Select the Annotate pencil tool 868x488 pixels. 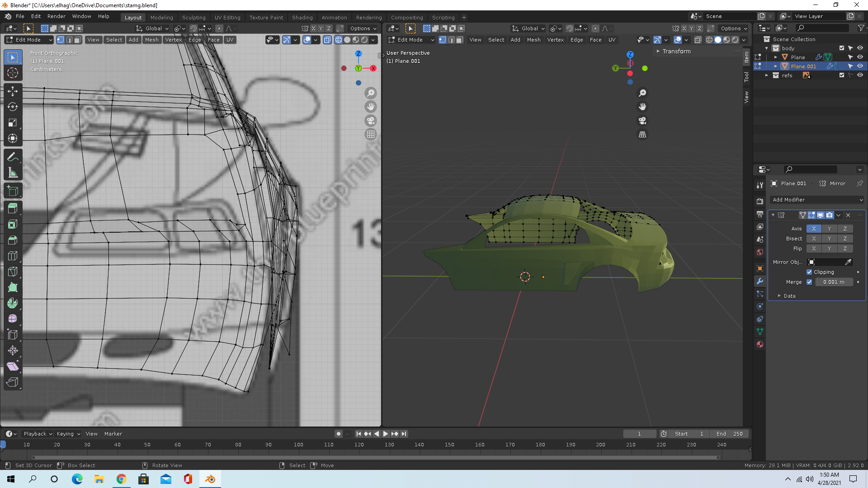pyautogui.click(x=13, y=157)
